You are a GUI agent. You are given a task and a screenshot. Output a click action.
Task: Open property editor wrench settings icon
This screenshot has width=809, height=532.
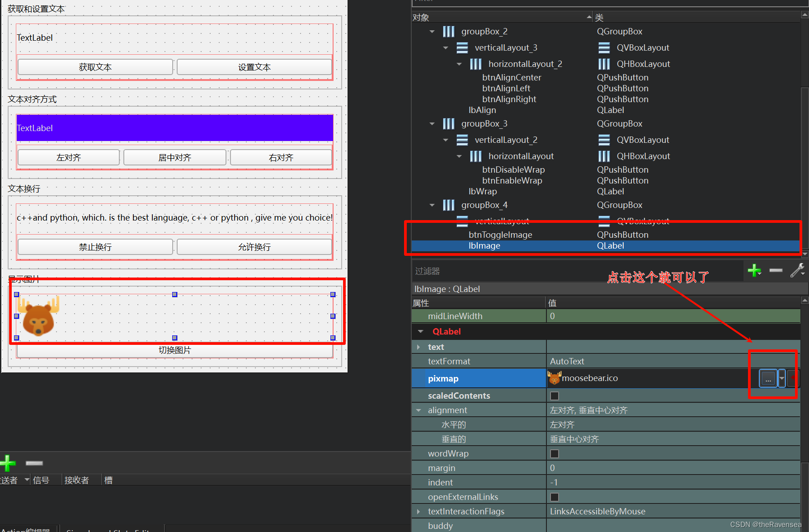point(797,270)
